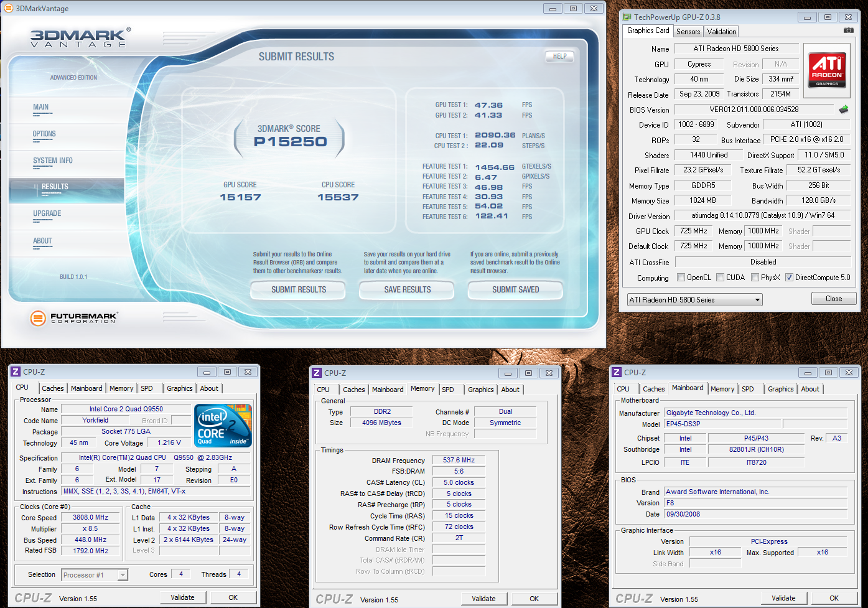Screen dimensions: 868x608
Task: Click the CPU score value 15537
Action: point(338,197)
